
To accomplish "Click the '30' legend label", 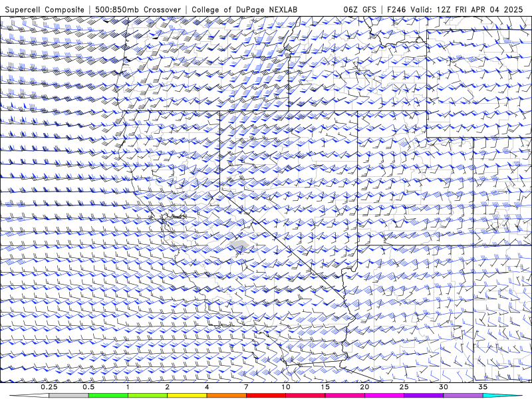I will click(x=444, y=387).
